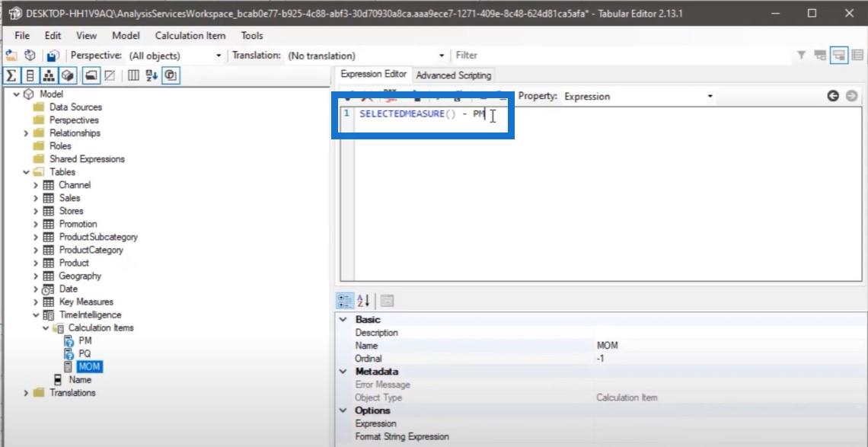Click into the Filter input field

pyautogui.click(x=621, y=55)
